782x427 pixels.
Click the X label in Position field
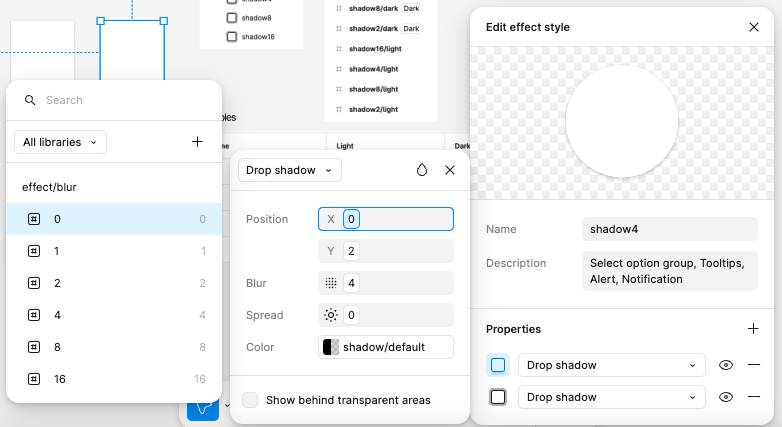coord(331,219)
